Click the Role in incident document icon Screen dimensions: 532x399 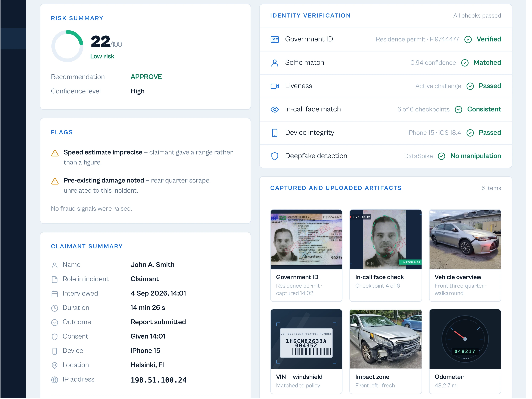click(55, 280)
